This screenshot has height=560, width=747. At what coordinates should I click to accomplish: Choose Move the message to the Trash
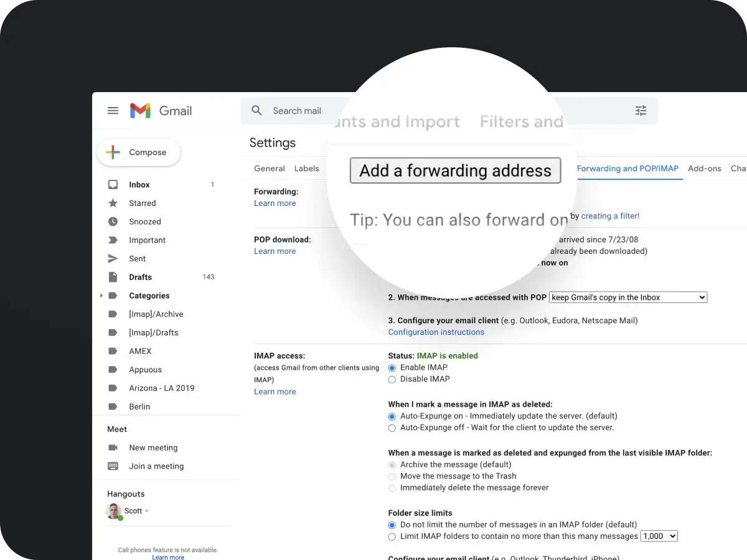[392, 476]
